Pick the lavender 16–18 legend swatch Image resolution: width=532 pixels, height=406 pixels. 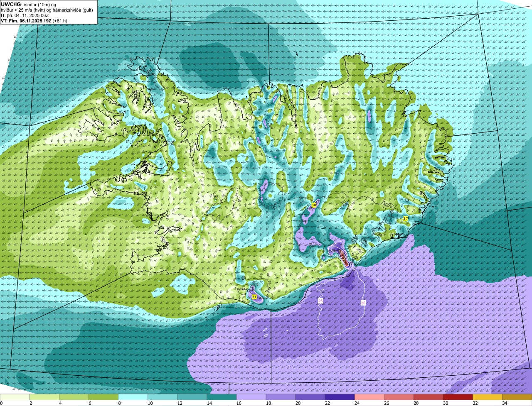coord(251,397)
